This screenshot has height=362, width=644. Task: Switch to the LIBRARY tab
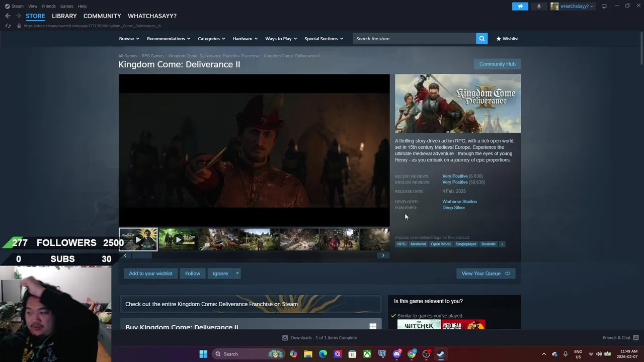click(x=64, y=16)
